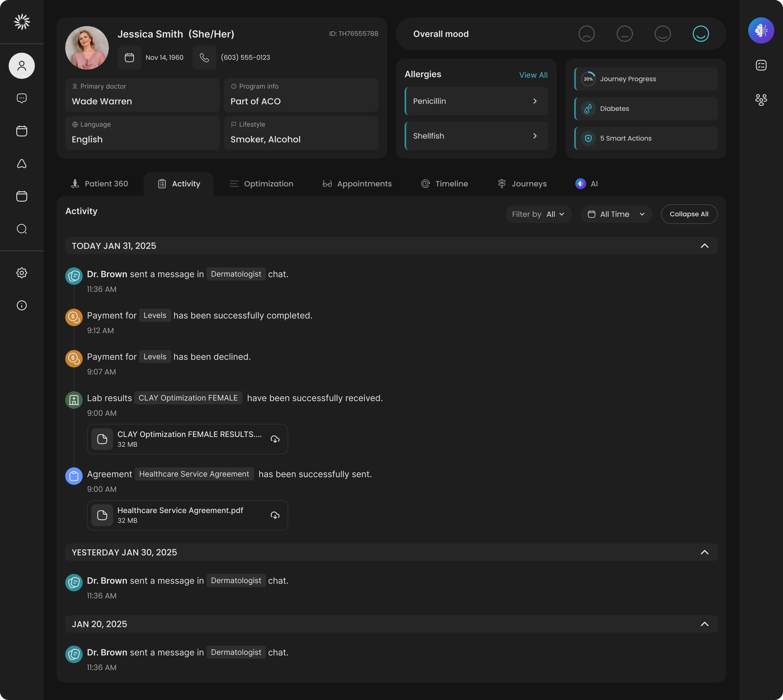783x700 pixels.
Task: Click the Collapse All button
Action: pyautogui.click(x=689, y=214)
